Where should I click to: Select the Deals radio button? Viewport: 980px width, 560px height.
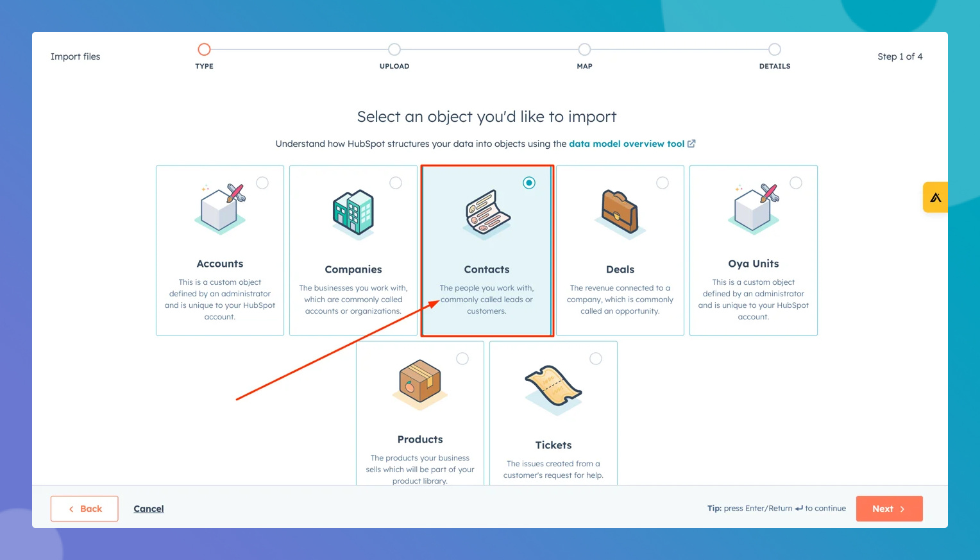(x=663, y=183)
